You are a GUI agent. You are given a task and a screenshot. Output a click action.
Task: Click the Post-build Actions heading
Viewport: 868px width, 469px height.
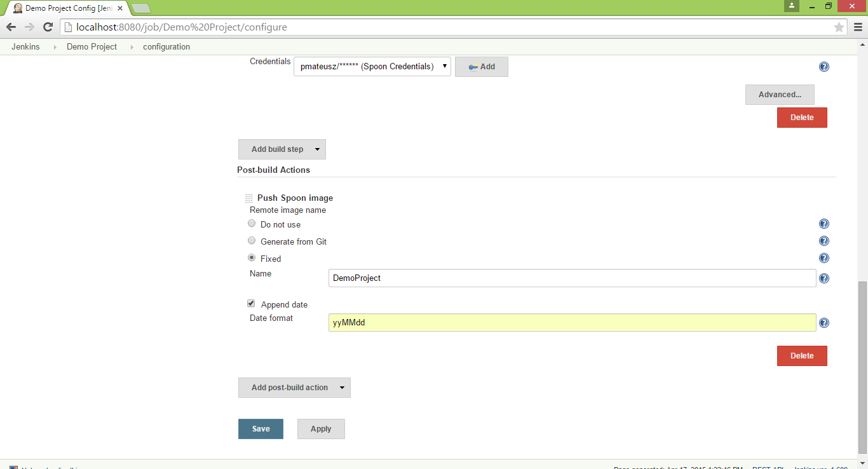click(x=273, y=170)
